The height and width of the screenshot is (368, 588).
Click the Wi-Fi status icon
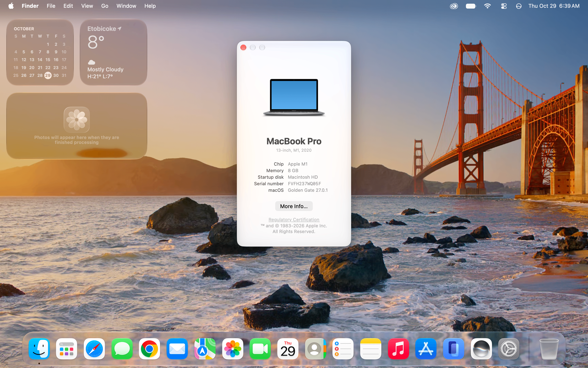click(x=487, y=6)
